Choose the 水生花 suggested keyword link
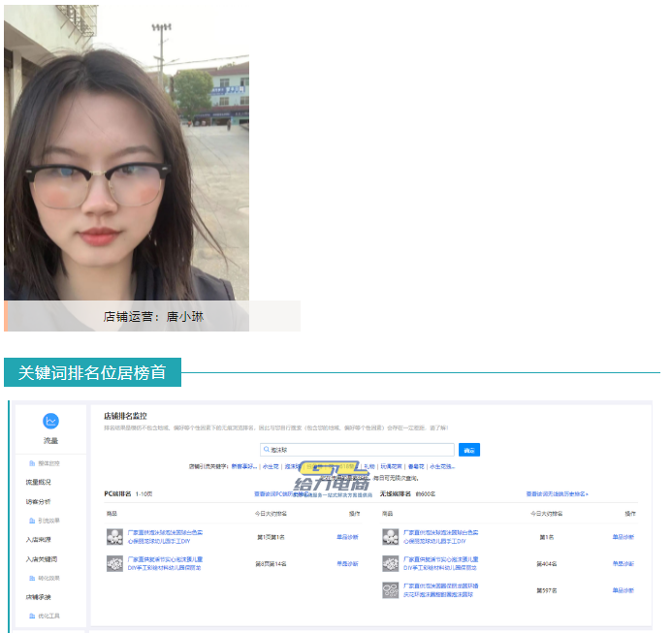The width and height of the screenshot is (672, 633). pos(271,466)
